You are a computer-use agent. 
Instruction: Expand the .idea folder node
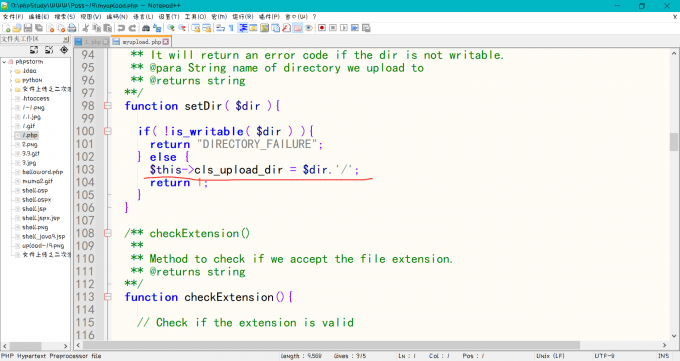point(11,71)
